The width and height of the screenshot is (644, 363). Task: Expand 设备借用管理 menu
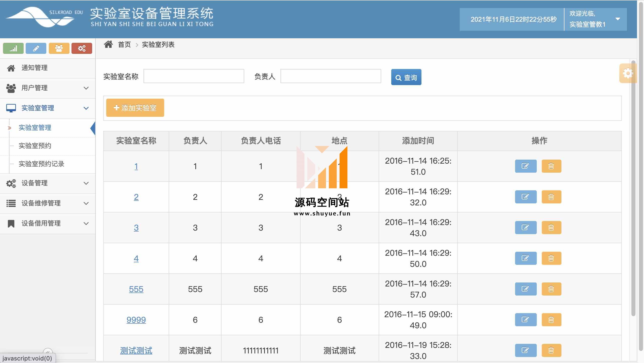click(48, 224)
